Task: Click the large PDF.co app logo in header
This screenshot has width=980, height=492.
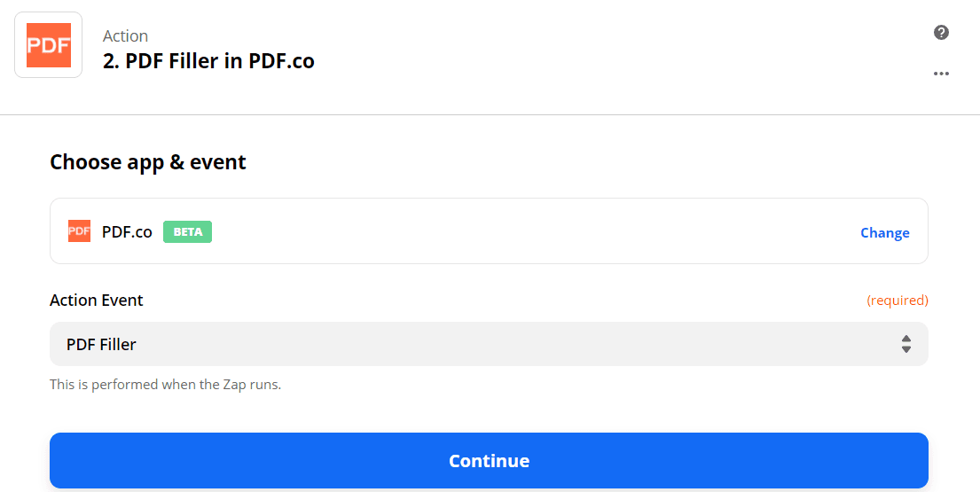Action: click(49, 45)
